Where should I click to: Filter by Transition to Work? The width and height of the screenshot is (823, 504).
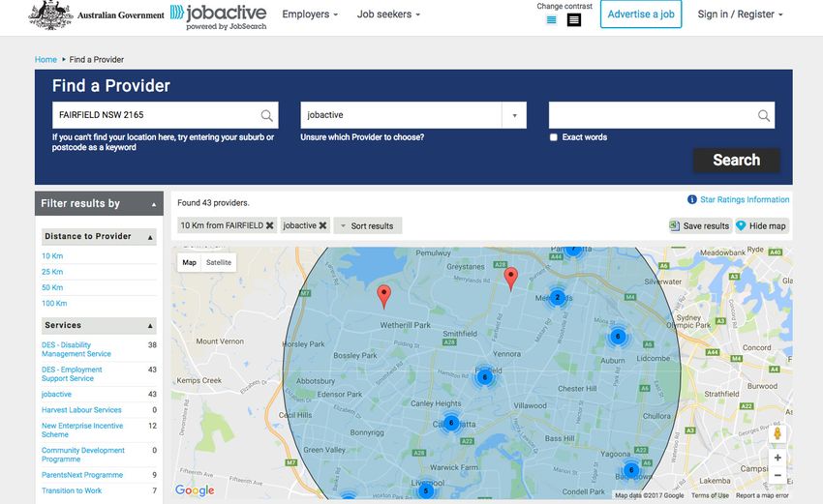72,490
